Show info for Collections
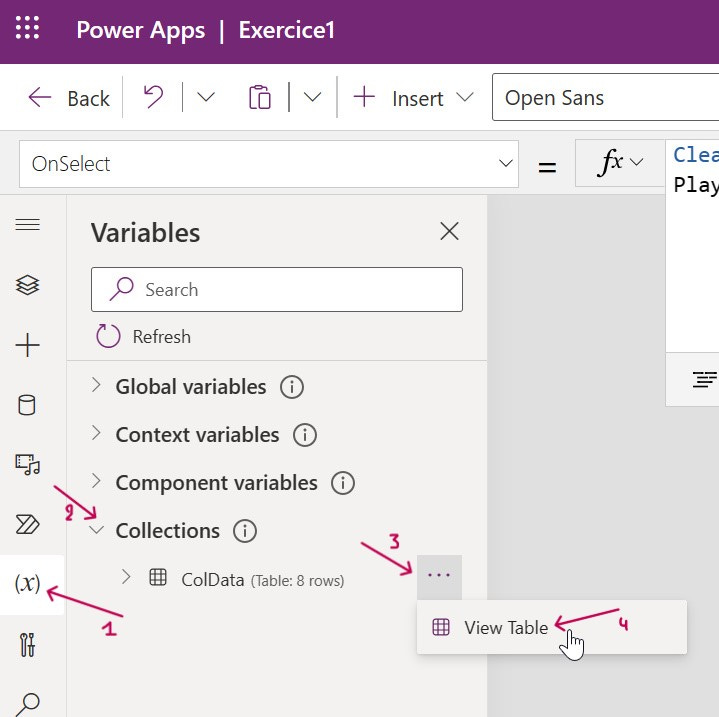This screenshot has height=717, width=719. 245,531
